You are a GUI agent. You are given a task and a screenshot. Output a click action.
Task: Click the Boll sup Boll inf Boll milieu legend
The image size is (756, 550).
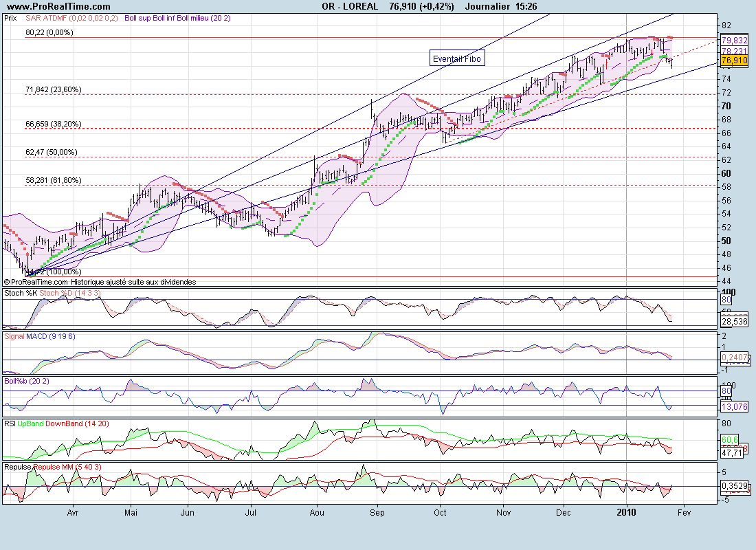177,19
